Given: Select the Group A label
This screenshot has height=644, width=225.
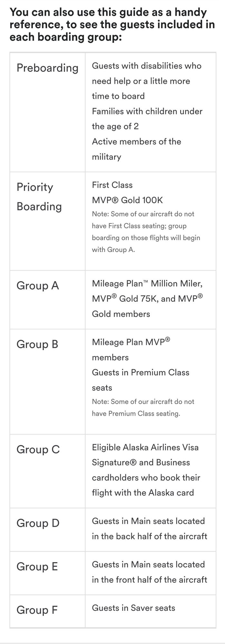Looking at the screenshot, I should pos(38,286).
